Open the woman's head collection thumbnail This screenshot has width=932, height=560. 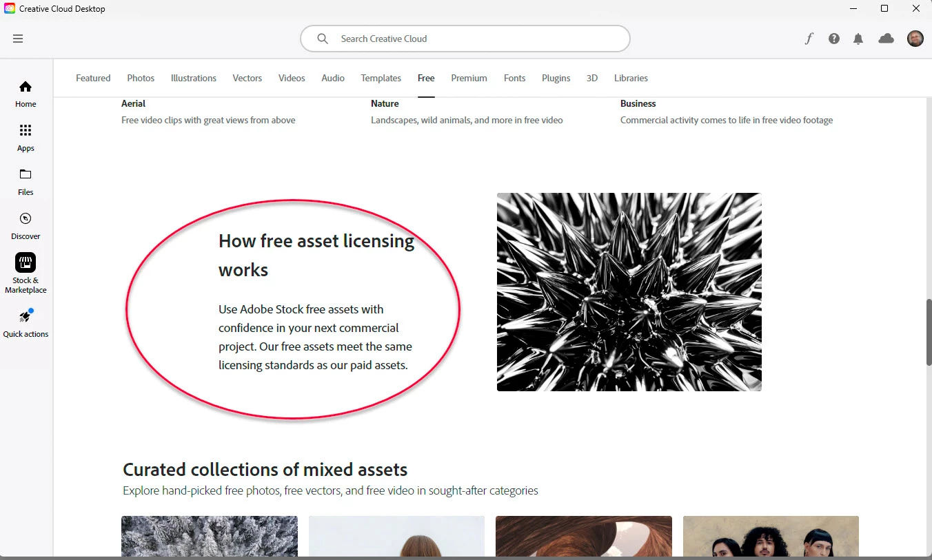pos(397,537)
